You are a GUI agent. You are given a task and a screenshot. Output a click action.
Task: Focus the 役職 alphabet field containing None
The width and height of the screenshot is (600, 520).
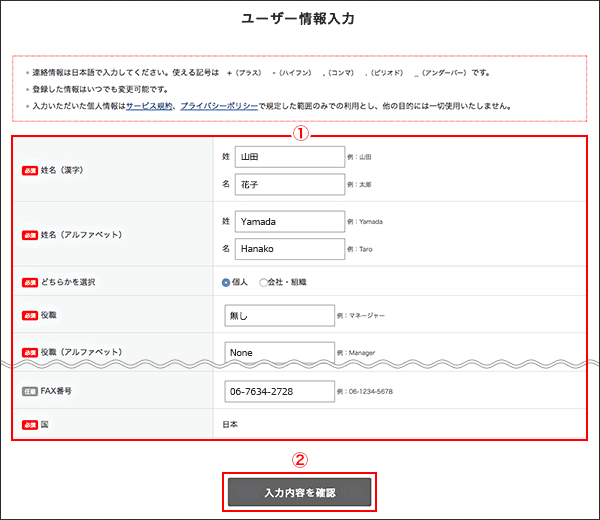[x=279, y=353]
